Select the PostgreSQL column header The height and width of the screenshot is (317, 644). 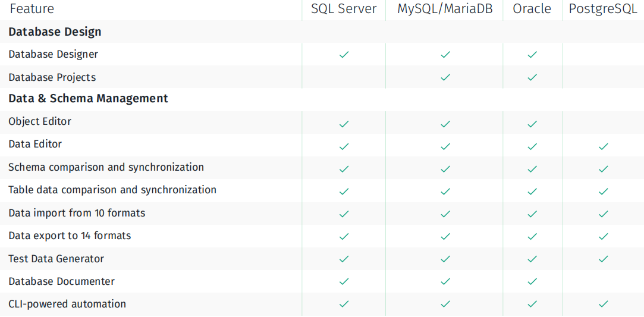603,9
